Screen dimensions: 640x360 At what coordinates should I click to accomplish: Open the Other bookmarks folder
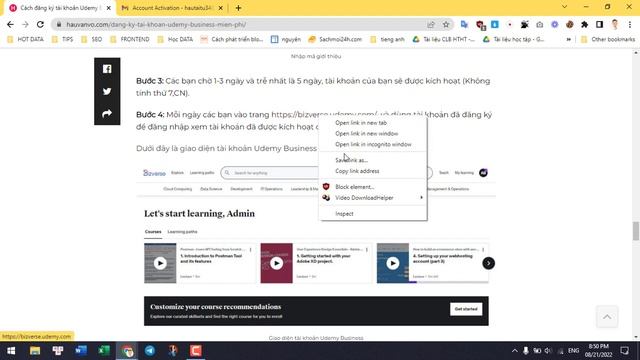coord(608,40)
